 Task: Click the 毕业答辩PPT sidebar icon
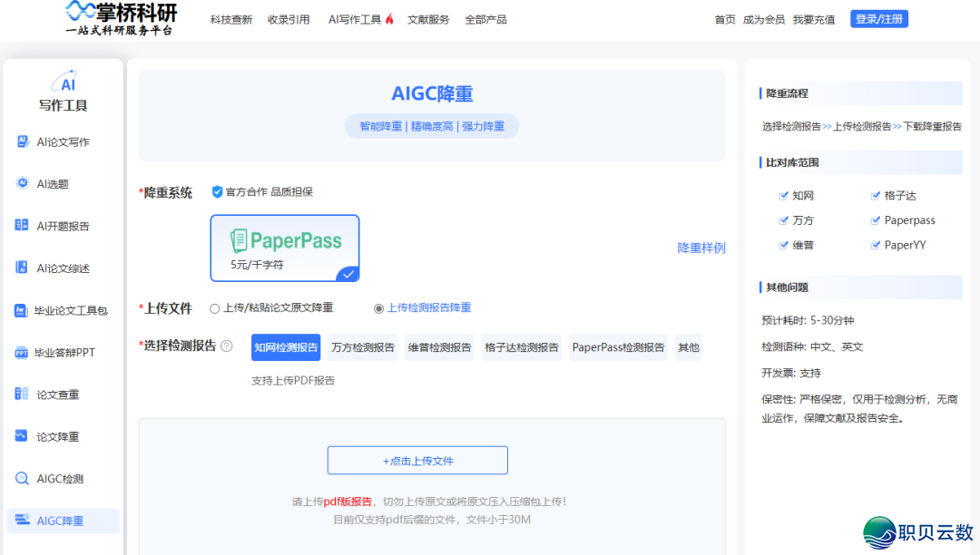coord(21,352)
